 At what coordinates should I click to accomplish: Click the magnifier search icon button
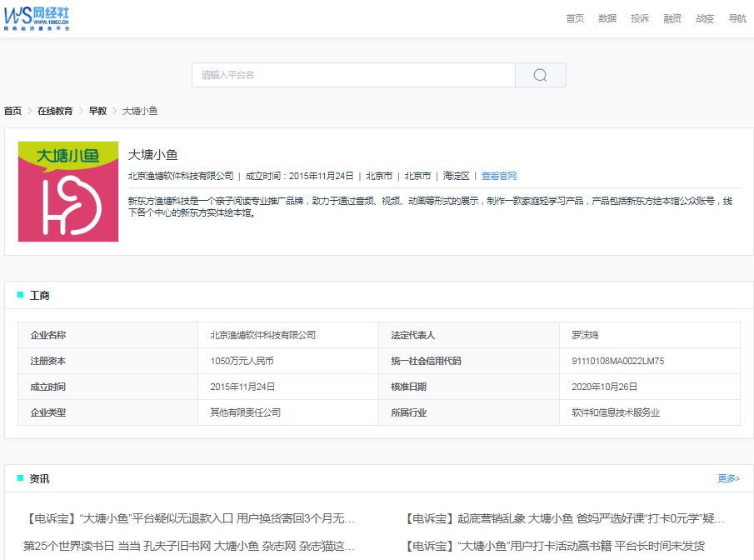point(540,75)
